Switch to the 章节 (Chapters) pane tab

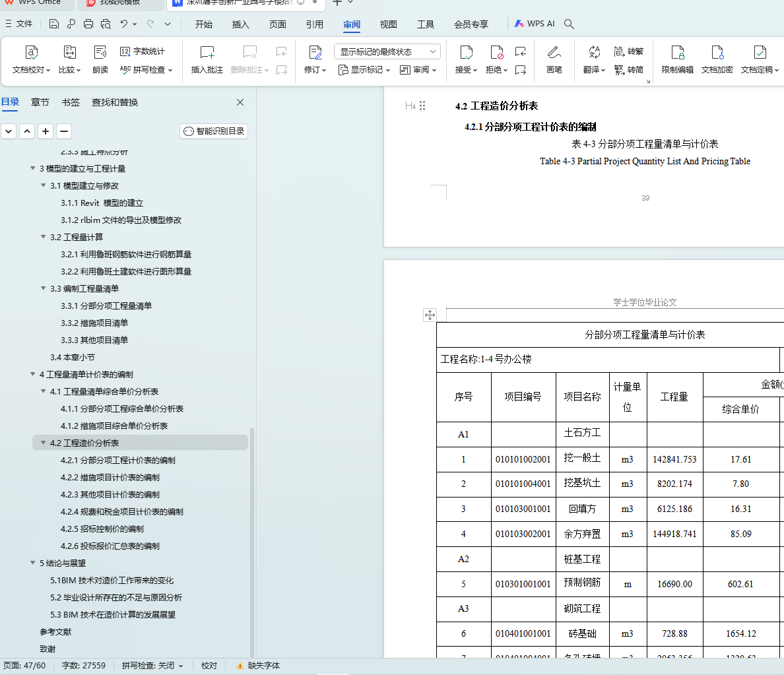tap(40, 102)
